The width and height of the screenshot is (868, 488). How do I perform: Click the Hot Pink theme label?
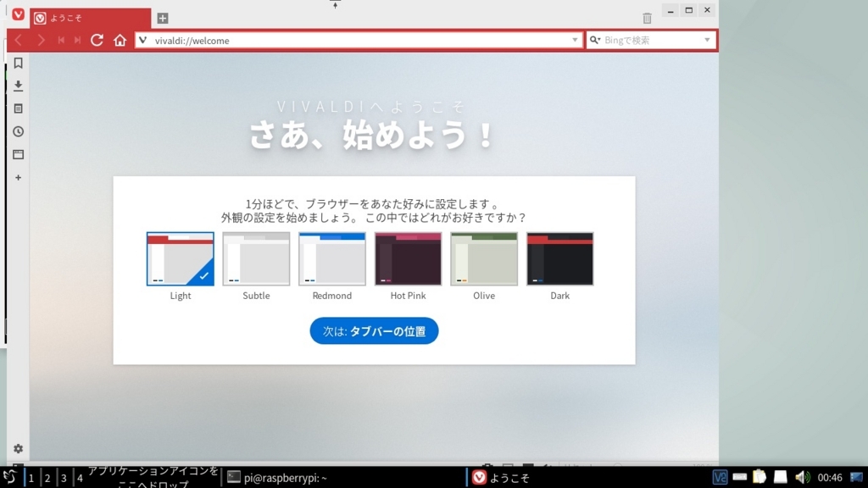tap(408, 296)
